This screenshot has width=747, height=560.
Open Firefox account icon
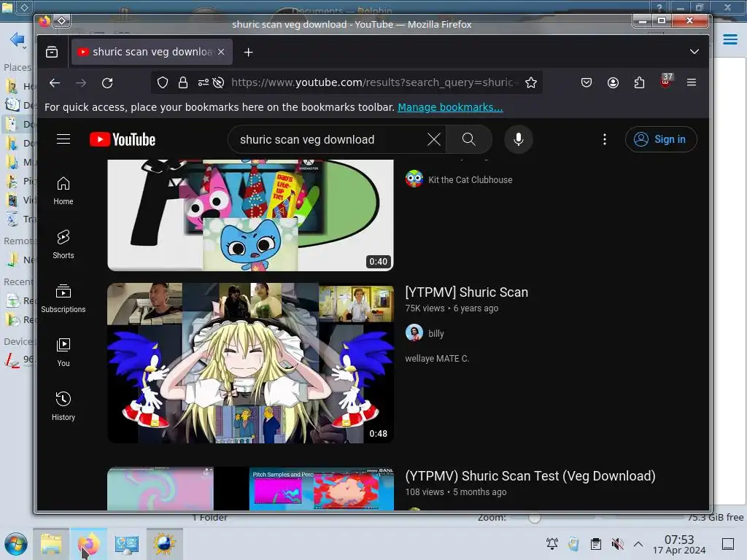click(613, 83)
